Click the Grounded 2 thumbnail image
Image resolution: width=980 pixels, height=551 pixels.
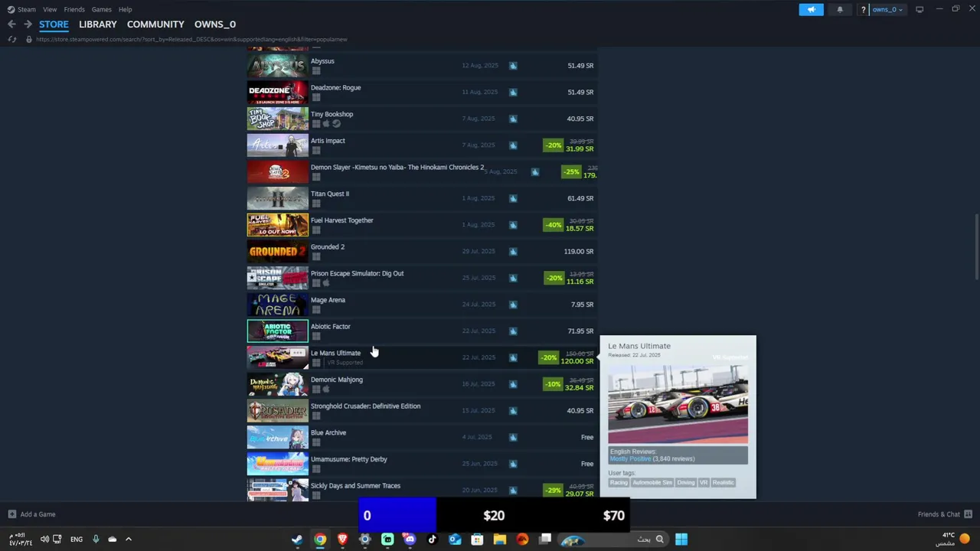(277, 251)
